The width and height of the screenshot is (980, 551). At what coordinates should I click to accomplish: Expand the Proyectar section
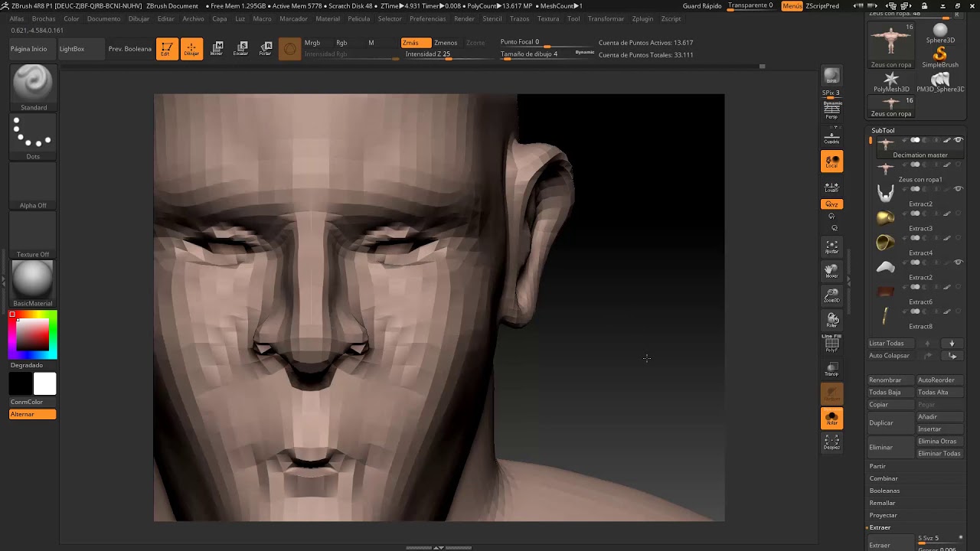point(883,515)
